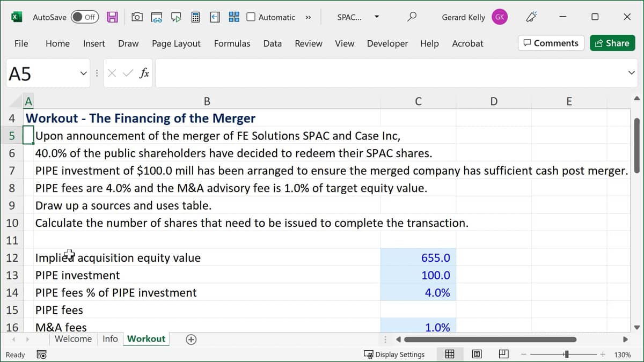Open the Formulas ribbon tab
644x362 pixels.
pyautogui.click(x=232, y=43)
